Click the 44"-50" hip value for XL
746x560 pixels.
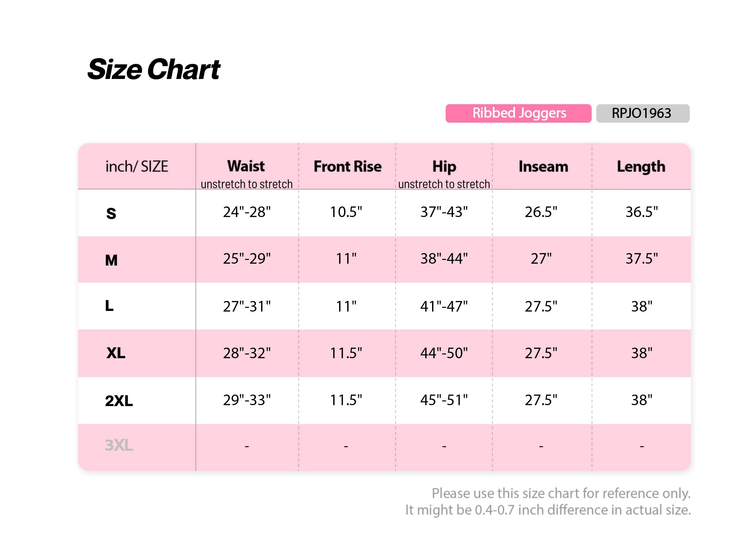point(444,353)
